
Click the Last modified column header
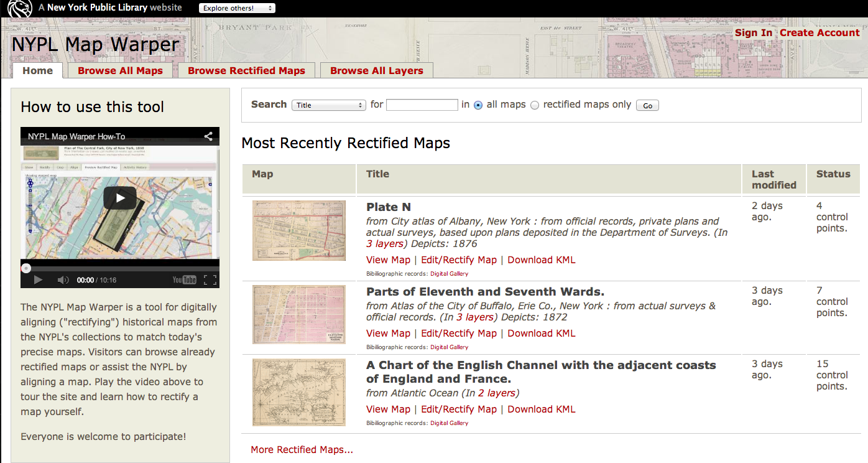click(773, 179)
